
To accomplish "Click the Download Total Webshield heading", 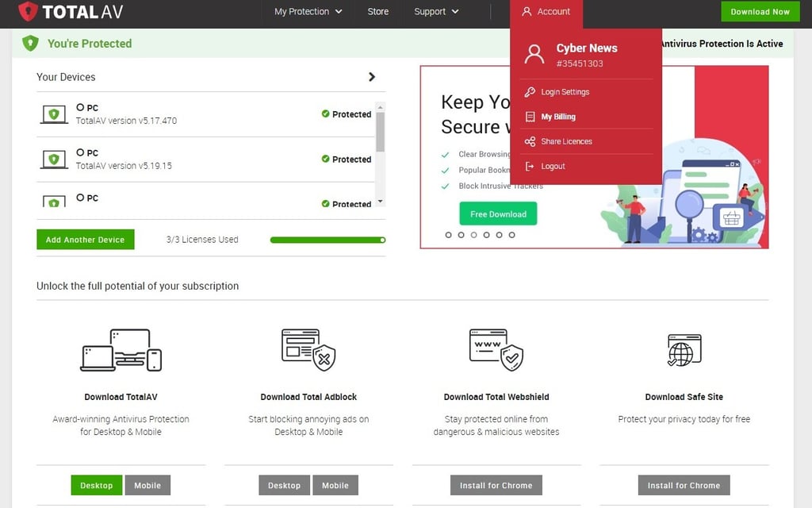I will 496,397.
